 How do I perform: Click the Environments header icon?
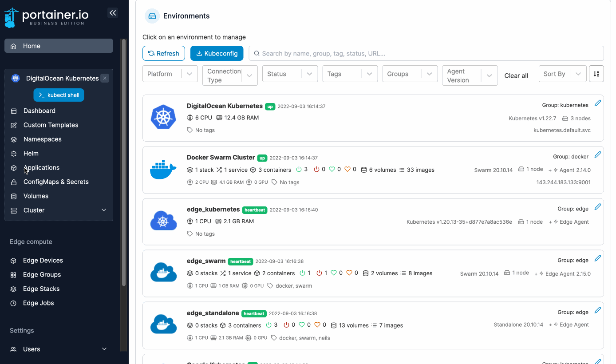pos(152,16)
